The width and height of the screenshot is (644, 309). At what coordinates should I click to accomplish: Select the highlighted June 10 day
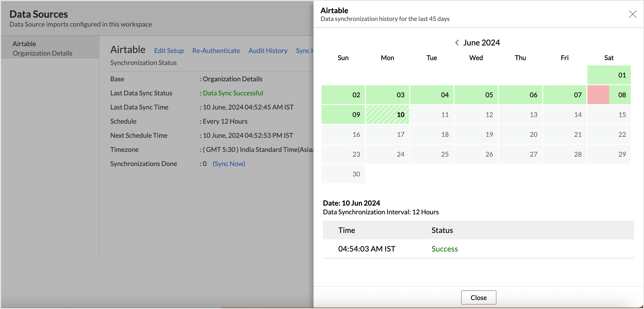tap(387, 114)
